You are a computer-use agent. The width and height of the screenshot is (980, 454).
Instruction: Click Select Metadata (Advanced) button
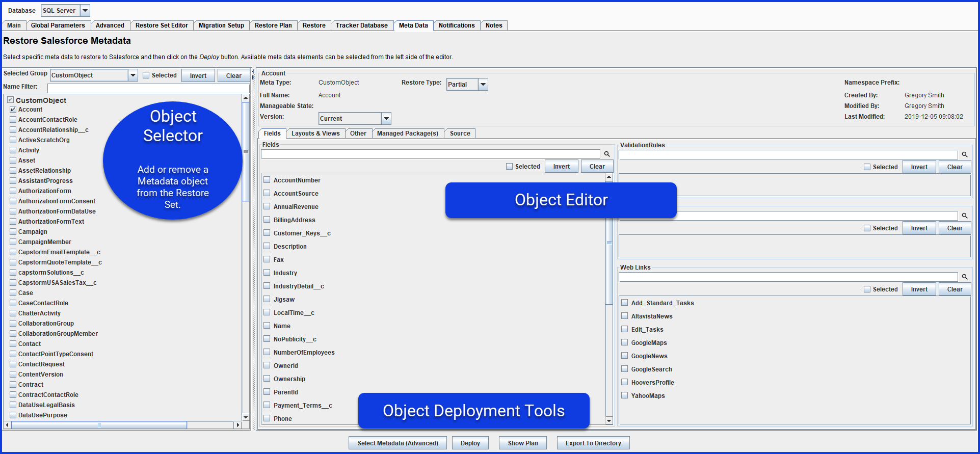(398, 443)
